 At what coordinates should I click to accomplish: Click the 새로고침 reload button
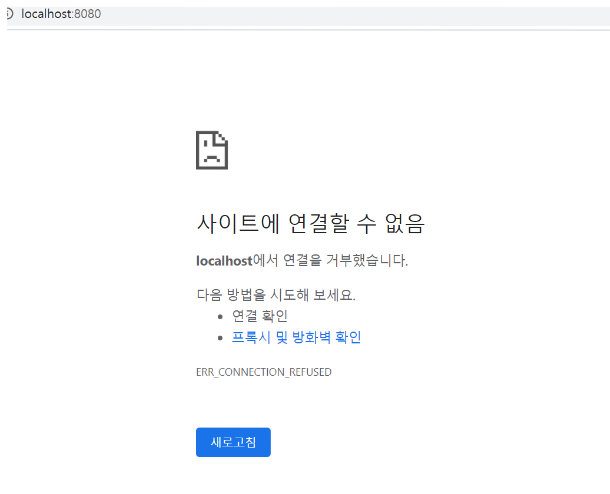233,442
